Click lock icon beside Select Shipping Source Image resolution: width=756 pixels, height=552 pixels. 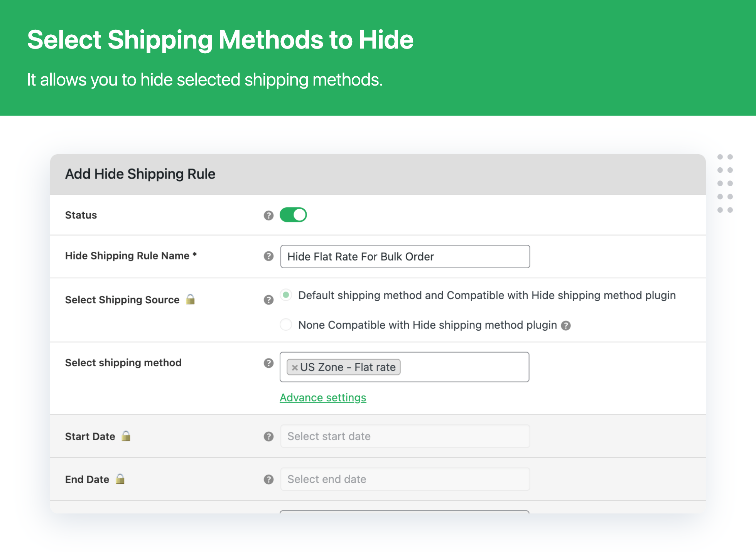(190, 299)
